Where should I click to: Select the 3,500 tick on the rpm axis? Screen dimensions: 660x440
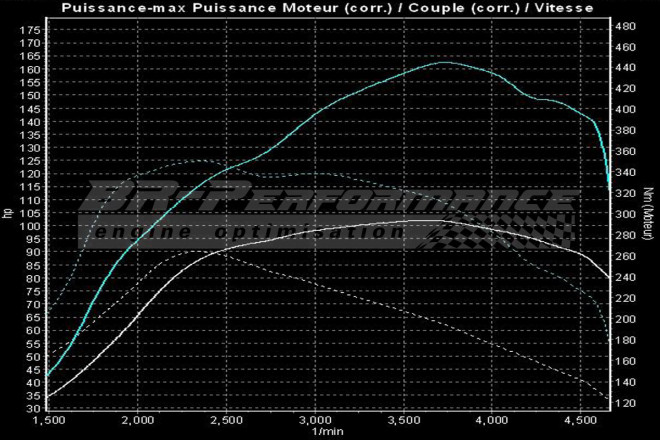pyautogui.click(x=403, y=420)
